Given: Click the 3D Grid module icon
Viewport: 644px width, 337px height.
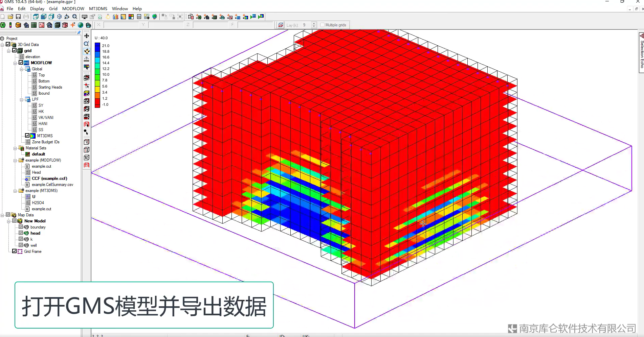Looking at the screenshot, I should (57, 25).
